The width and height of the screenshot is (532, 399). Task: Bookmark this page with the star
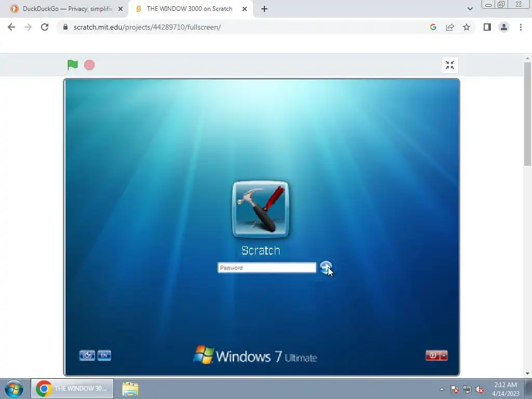[x=467, y=27]
